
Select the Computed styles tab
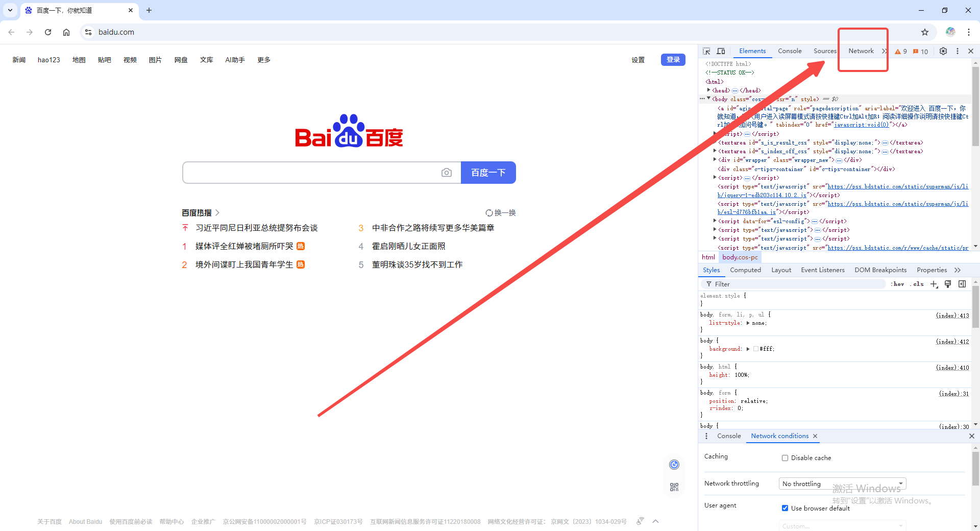tap(745, 270)
